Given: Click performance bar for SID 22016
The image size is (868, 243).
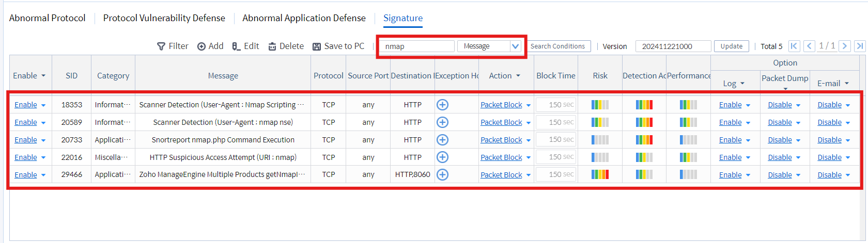Looking at the screenshot, I should click(688, 157).
